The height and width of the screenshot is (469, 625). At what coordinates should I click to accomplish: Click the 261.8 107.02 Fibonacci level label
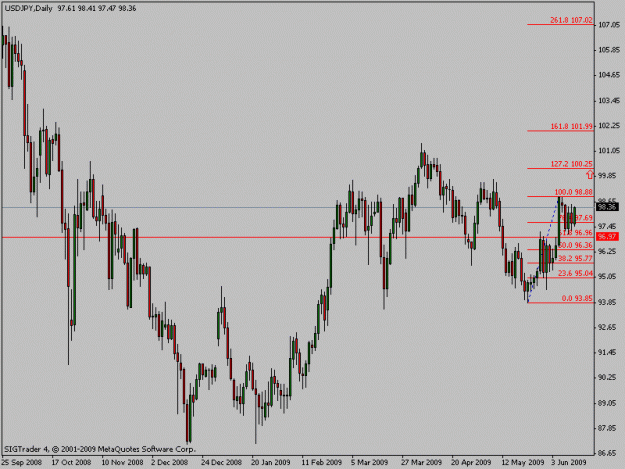571,20
